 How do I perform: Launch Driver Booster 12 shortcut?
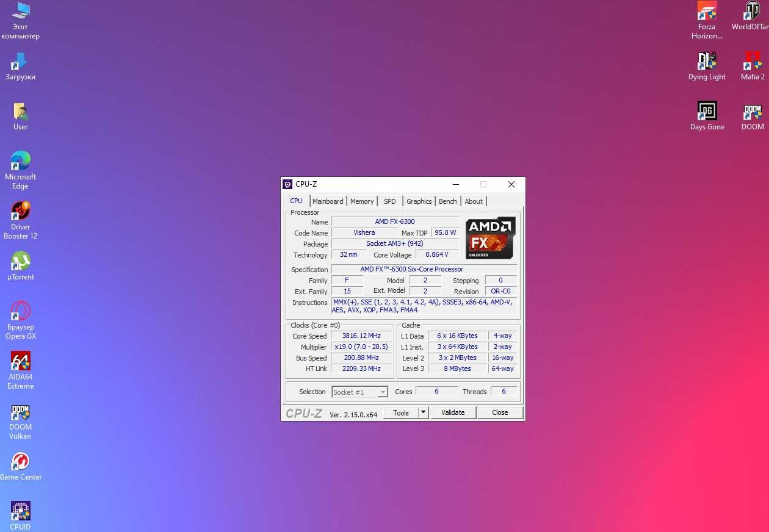(20, 221)
